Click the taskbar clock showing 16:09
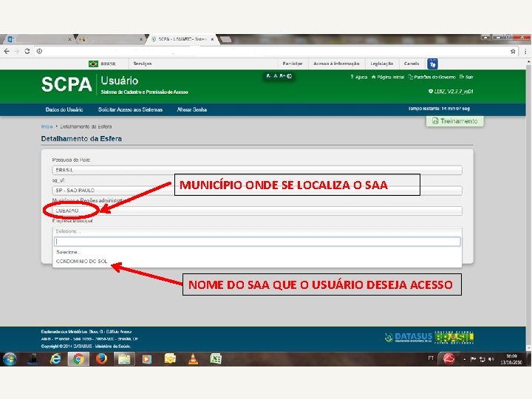 (511, 359)
